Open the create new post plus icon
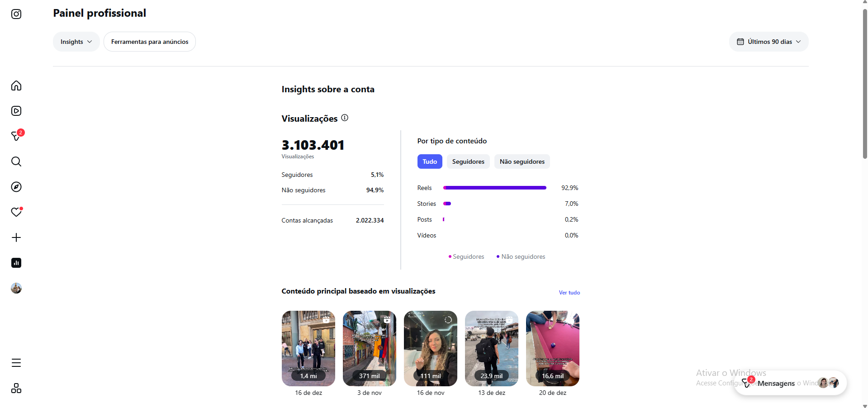This screenshot has width=868, height=408. click(16, 237)
